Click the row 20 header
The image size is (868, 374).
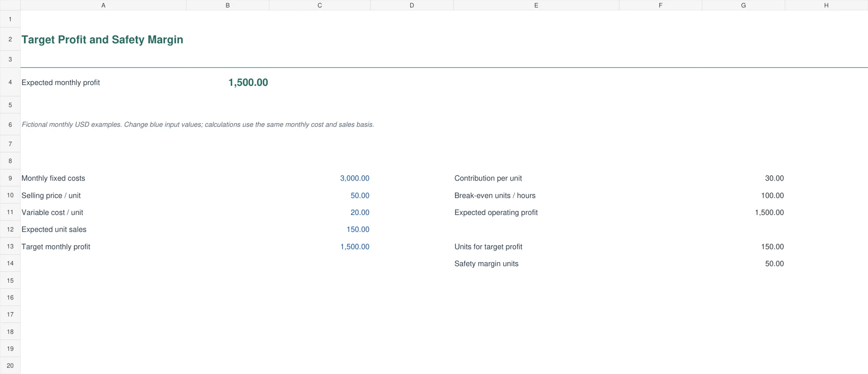10,366
